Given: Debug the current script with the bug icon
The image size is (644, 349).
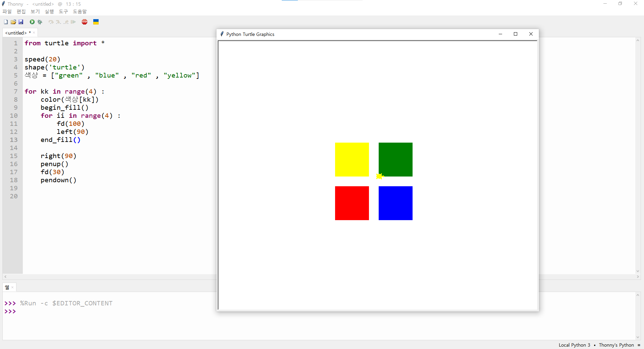Looking at the screenshot, I should [40, 22].
